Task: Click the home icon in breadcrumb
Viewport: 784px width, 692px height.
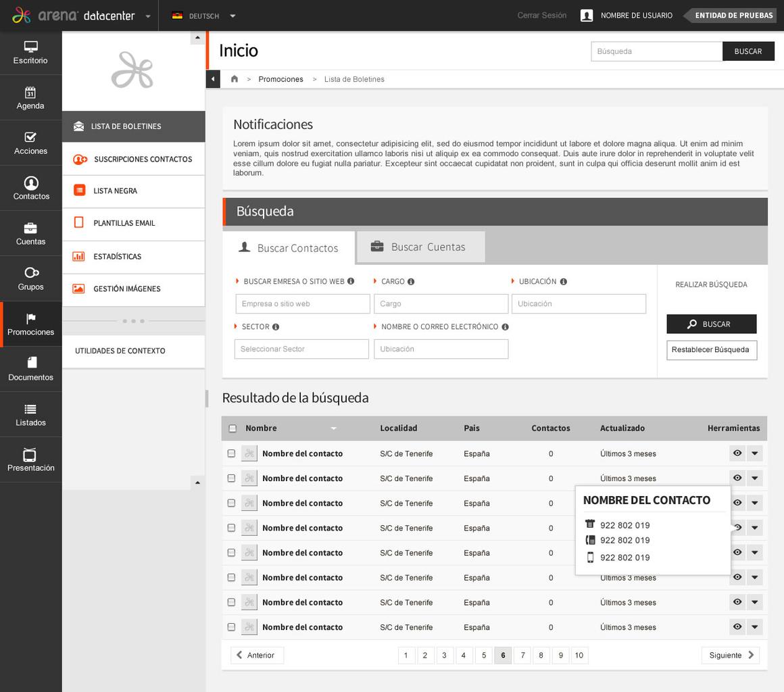Action: click(x=235, y=79)
